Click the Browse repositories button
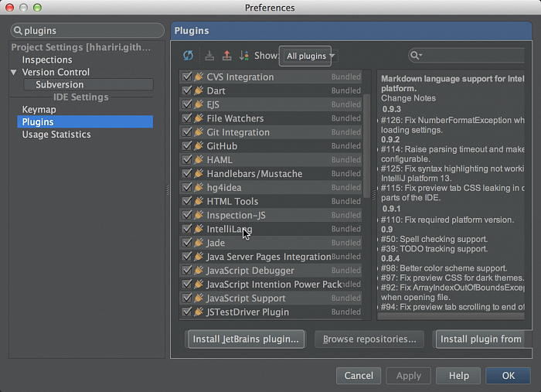Image resolution: width=541 pixels, height=392 pixels. (x=369, y=339)
